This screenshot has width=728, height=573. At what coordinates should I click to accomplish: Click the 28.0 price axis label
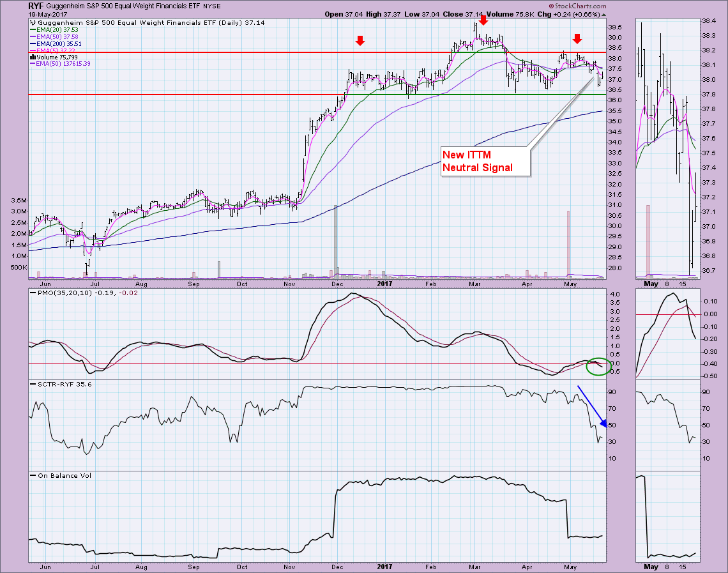click(x=615, y=268)
